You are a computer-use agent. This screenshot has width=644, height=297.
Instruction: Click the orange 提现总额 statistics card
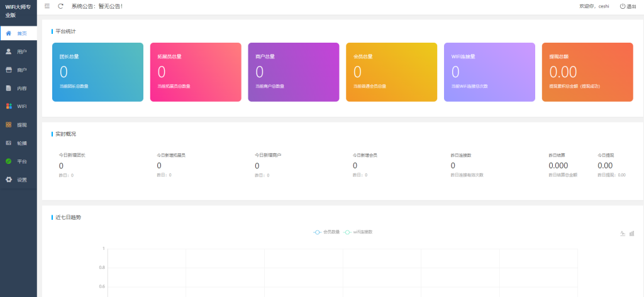[587, 72]
